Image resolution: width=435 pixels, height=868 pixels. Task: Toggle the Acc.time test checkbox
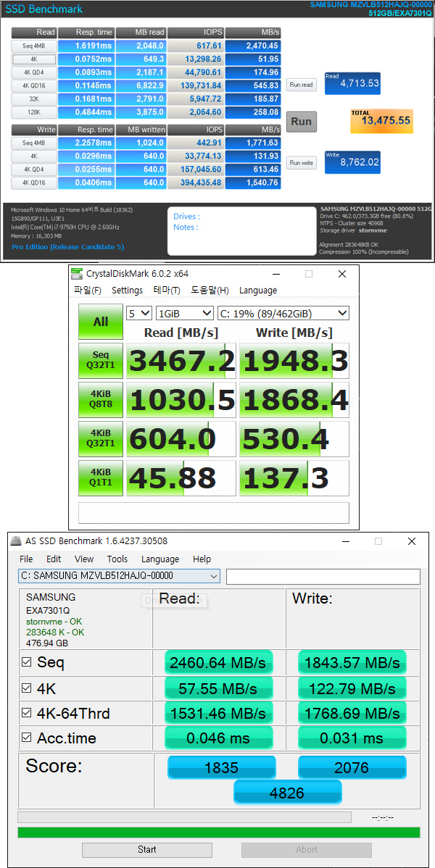pos(26,738)
